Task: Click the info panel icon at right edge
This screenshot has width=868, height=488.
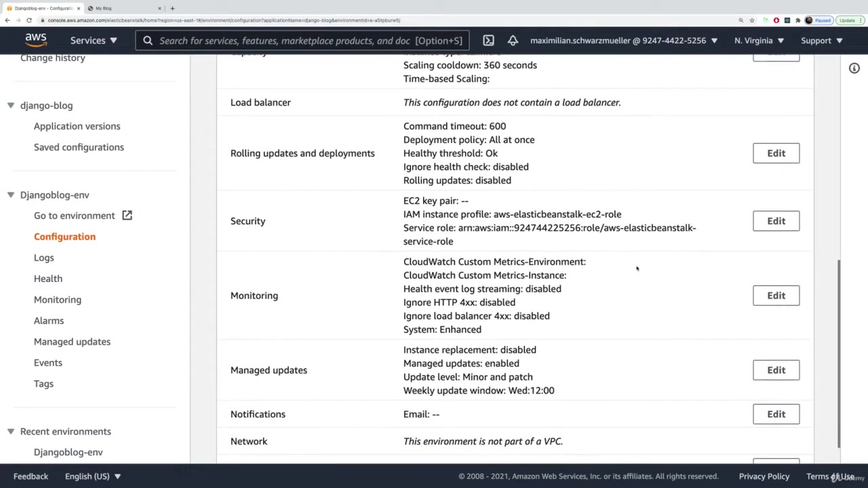Action: (854, 68)
